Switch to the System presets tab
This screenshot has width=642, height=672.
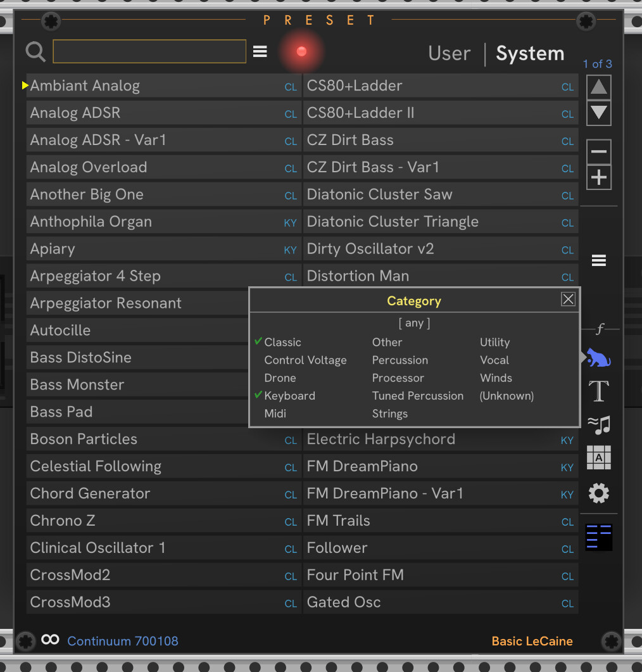coord(530,54)
